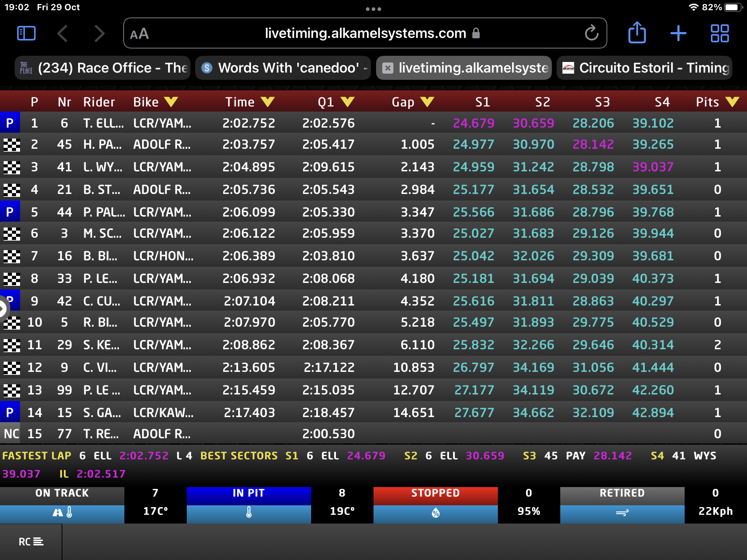The height and width of the screenshot is (560, 747).
Task: Click the battery 82% indicator
Action: [722, 7]
